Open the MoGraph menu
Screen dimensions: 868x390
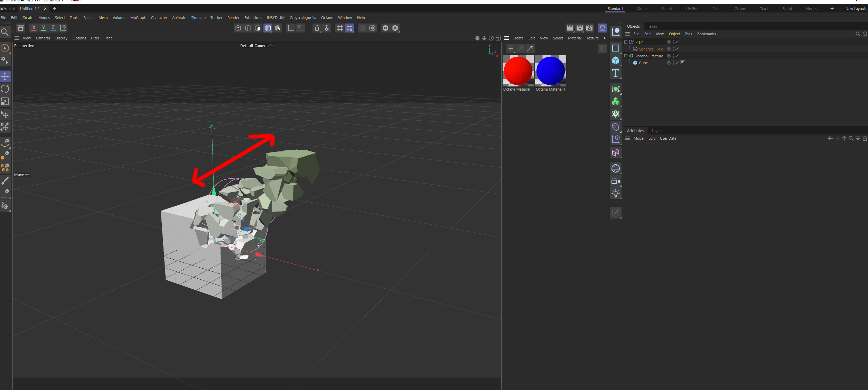138,18
